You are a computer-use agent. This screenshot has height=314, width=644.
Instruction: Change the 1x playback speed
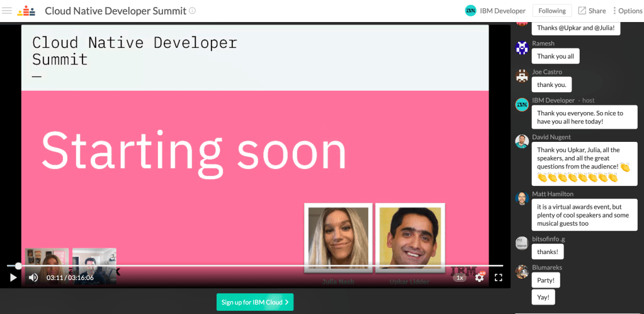[x=460, y=277]
